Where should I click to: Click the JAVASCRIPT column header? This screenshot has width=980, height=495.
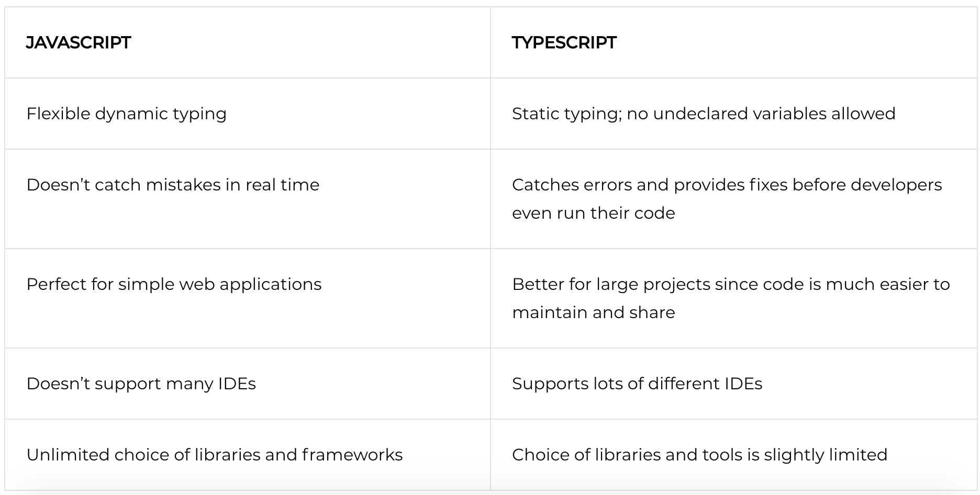(x=79, y=42)
